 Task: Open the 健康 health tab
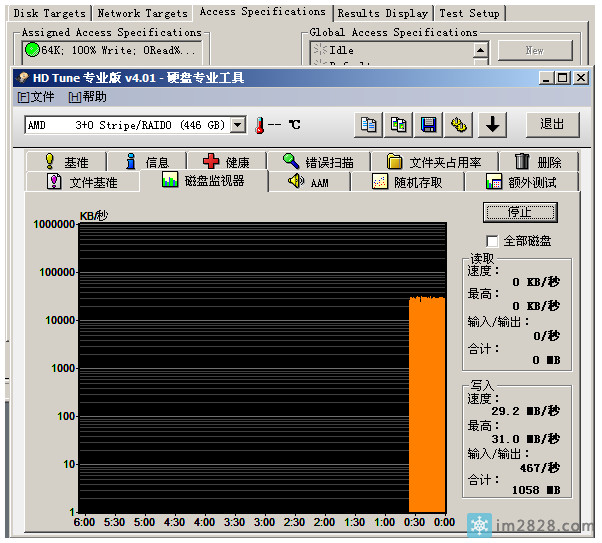(x=226, y=162)
